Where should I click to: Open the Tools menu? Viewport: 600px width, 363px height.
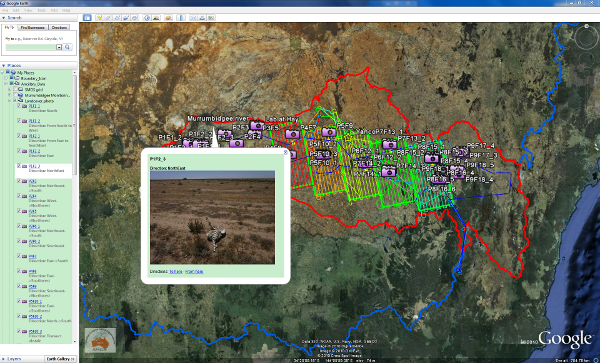point(41,10)
